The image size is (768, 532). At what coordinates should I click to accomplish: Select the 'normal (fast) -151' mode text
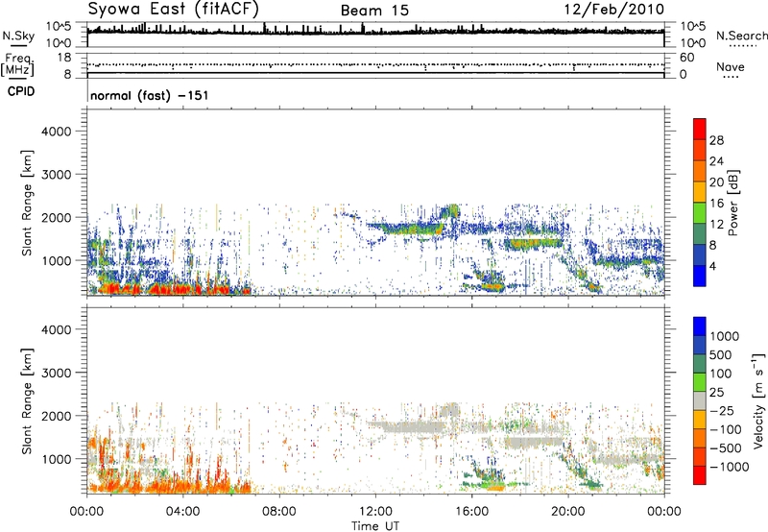150,95
